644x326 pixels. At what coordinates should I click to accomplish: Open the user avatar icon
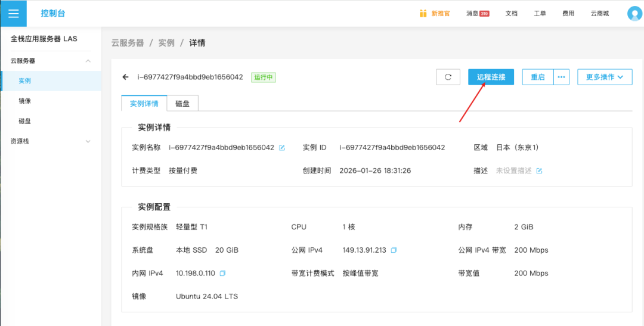(635, 13)
